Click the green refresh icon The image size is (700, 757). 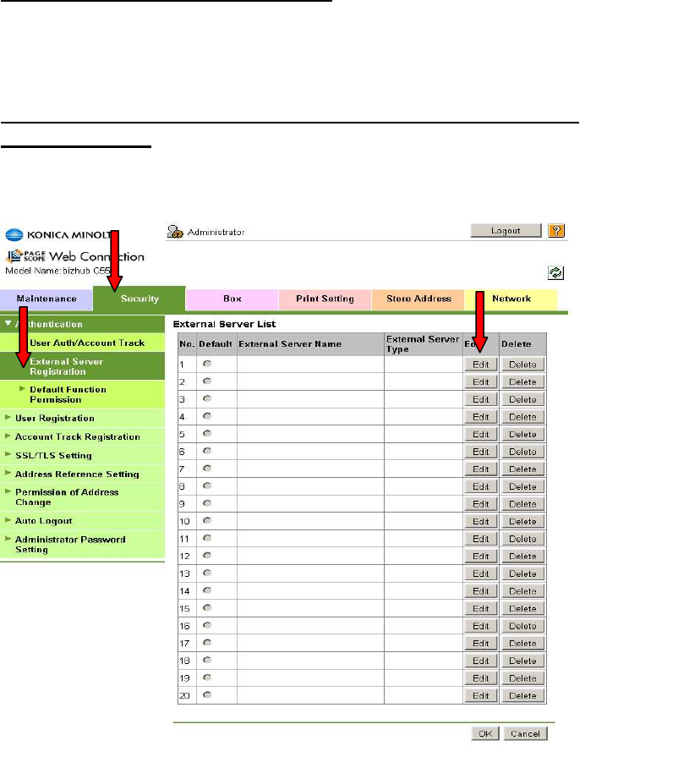(x=555, y=272)
